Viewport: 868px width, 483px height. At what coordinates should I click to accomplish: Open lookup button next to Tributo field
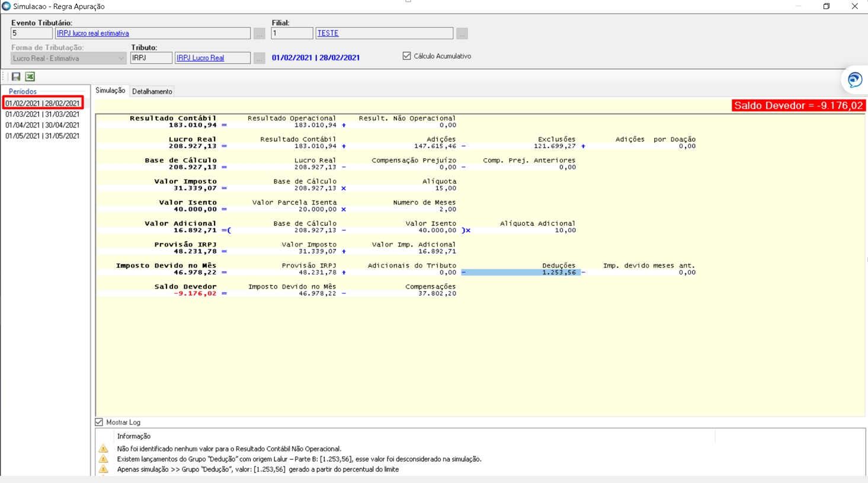[x=259, y=58]
